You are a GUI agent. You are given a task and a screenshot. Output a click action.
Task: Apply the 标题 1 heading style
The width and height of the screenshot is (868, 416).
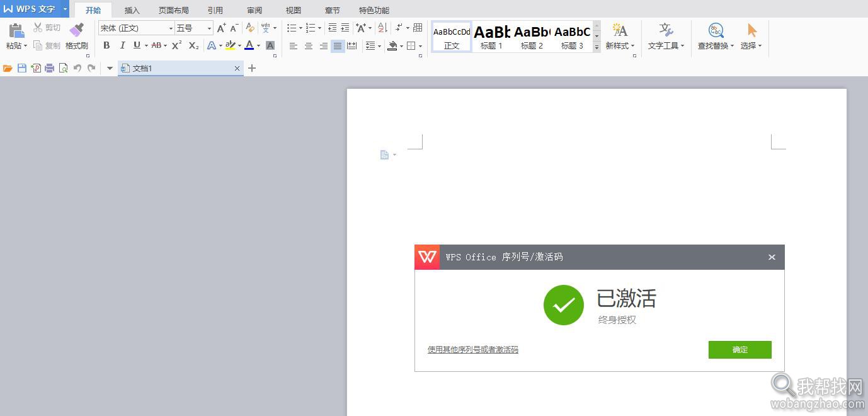[x=492, y=37]
